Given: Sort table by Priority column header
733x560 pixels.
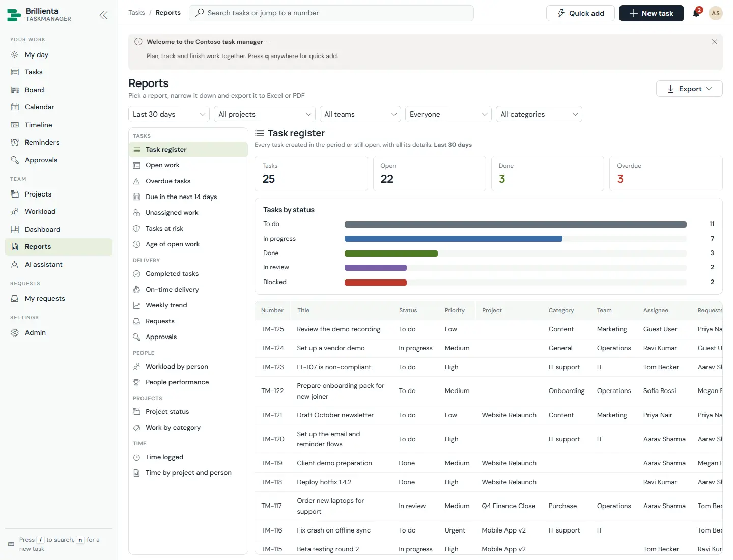Looking at the screenshot, I should (455, 310).
